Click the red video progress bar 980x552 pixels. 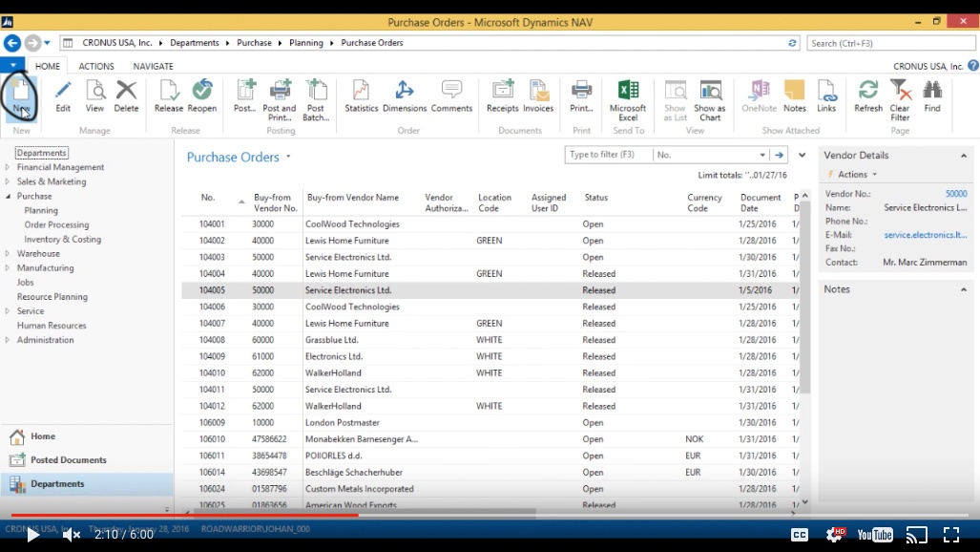pos(184,515)
